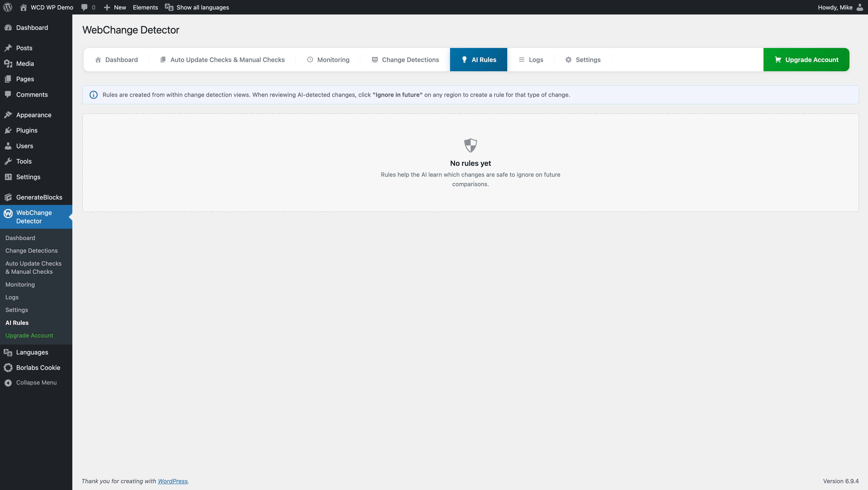Switch to the Monitoring tab
The image size is (868, 490).
[x=328, y=60]
